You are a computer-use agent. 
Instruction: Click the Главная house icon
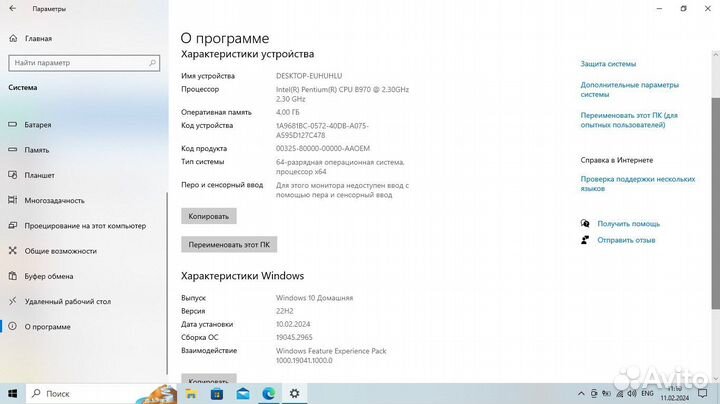tap(13, 39)
